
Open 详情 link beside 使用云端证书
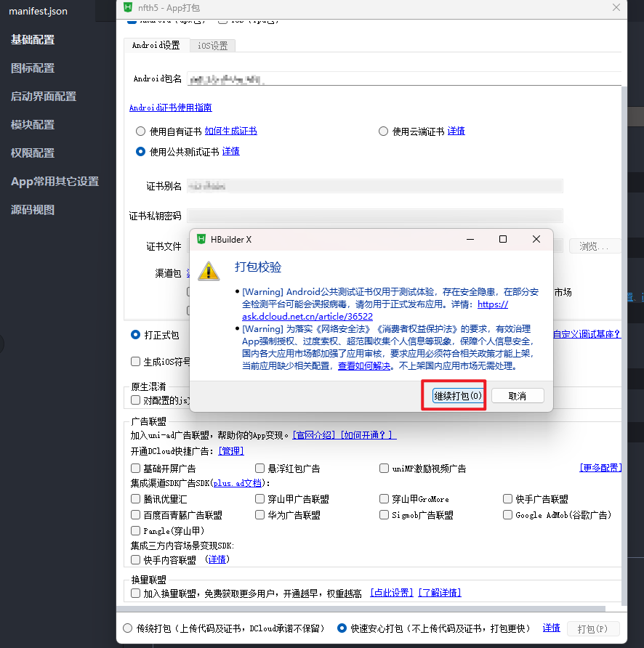(456, 131)
